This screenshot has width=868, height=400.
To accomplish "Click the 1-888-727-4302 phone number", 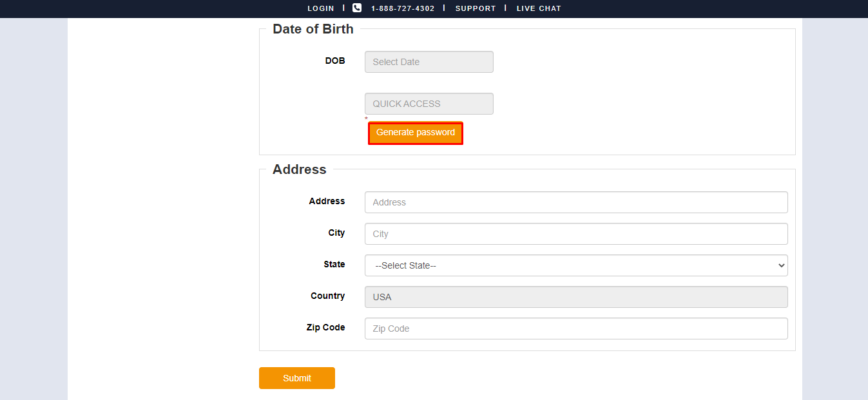I will point(403,8).
